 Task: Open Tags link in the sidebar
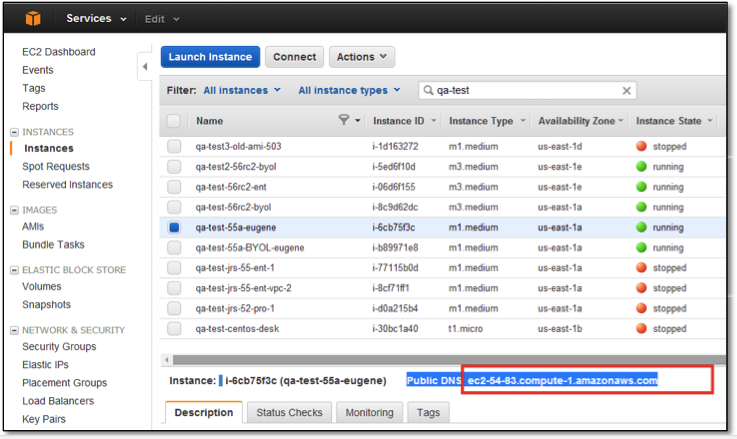[34, 88]
